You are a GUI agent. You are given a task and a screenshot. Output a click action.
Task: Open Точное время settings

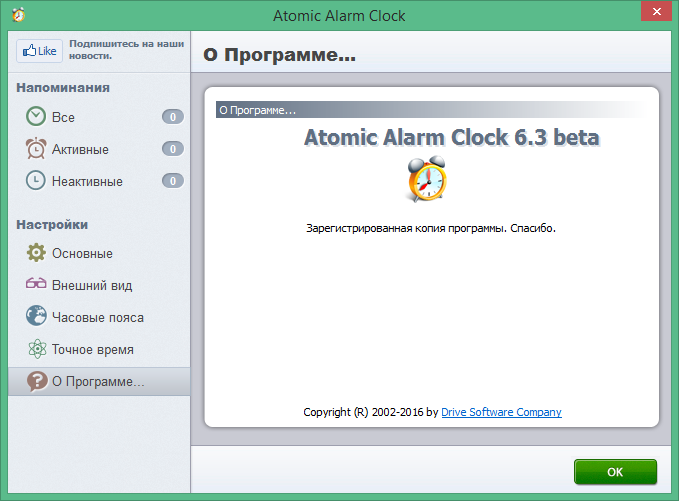pyautogui.click(x=99, y=349)
